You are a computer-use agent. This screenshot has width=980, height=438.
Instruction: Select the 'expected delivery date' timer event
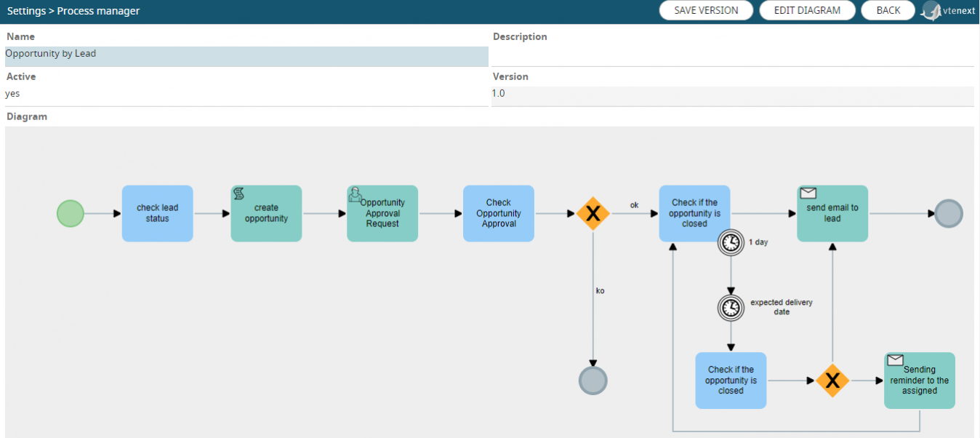point(731,308)
